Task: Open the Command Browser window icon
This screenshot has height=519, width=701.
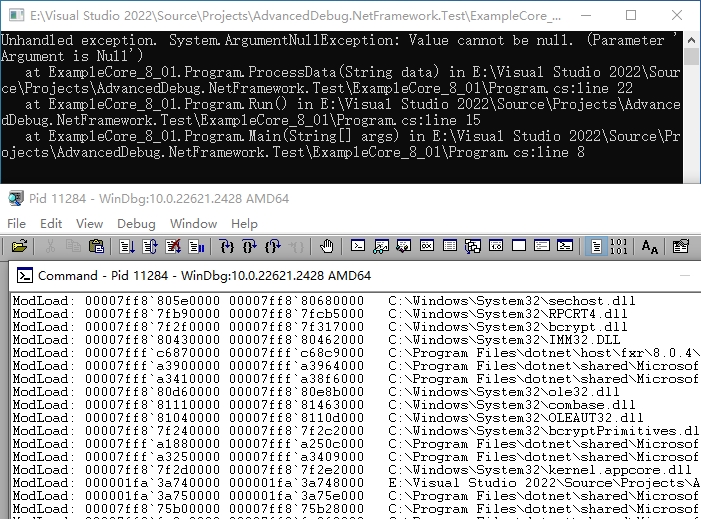Action: coord(565,246)
